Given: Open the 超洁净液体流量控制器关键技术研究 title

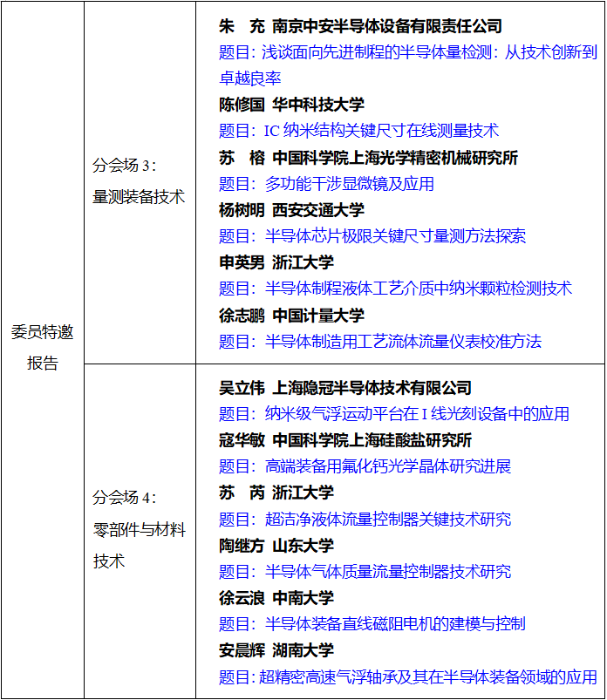Looking at the screenshot, I should click(365, 520).
